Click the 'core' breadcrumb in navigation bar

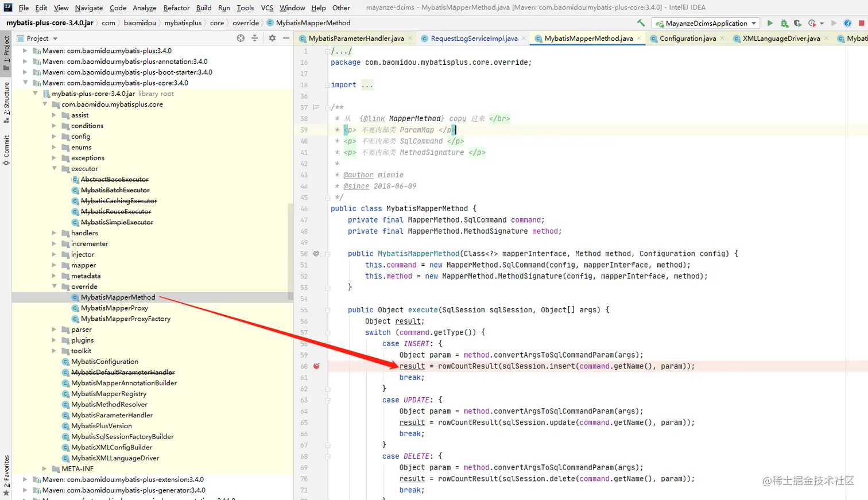click(x=217, y=23)
